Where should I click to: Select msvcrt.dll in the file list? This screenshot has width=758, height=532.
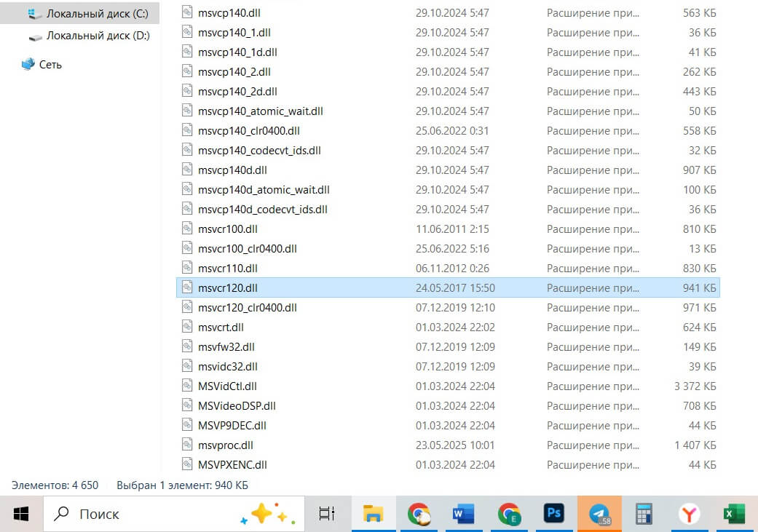pos(221,327)
